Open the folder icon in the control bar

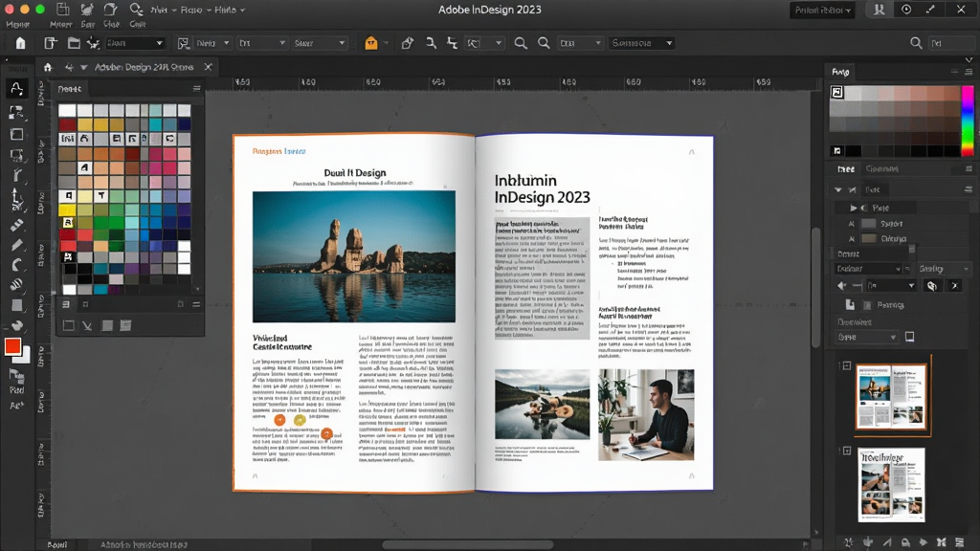[74, 43]
